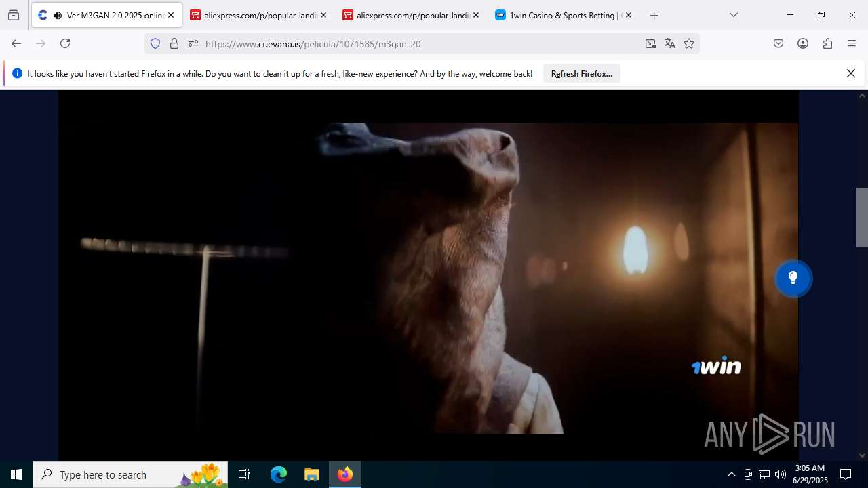Screen dimensions: 868x488
Task: Open network status tray icon
Action: click(x=764, y=474)
